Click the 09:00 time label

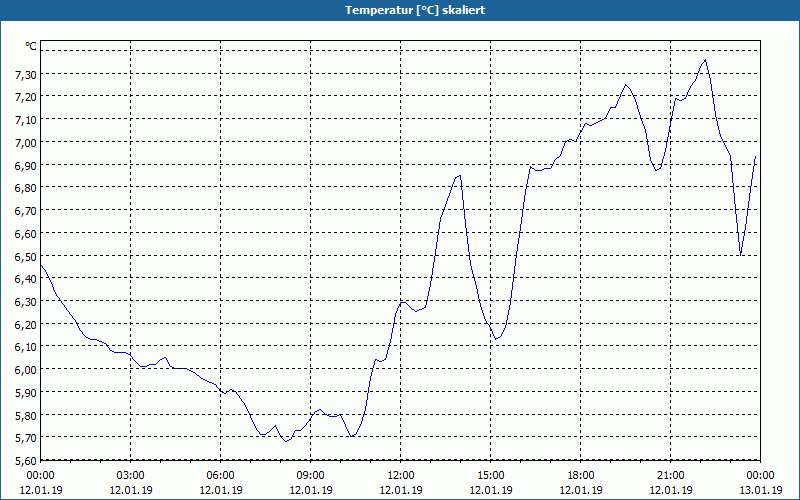click(x=311, y=476)
